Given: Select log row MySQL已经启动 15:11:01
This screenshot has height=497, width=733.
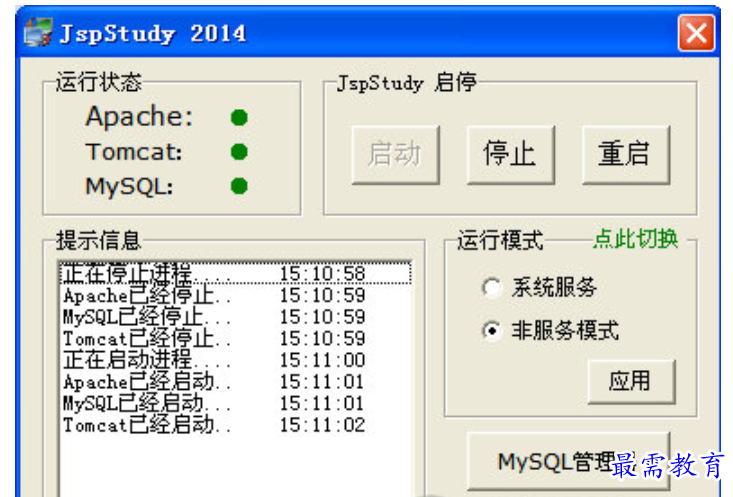Looking at the screenshot, I should (x=236, y=403).
